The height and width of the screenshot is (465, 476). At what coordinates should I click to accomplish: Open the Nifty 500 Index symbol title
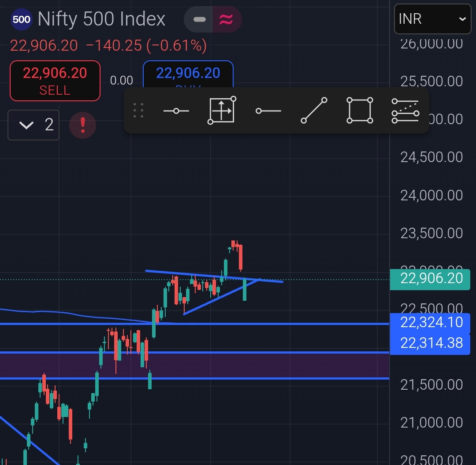click(101, 19)
